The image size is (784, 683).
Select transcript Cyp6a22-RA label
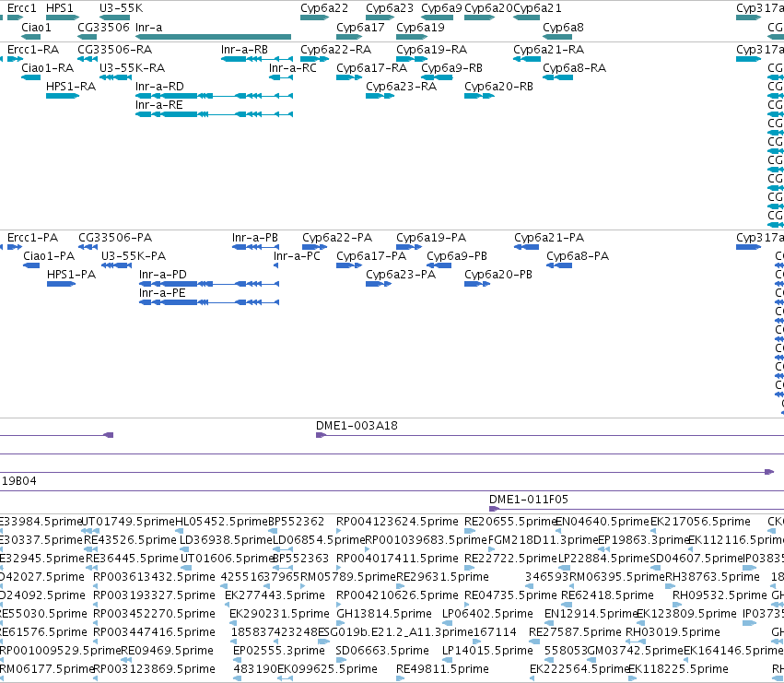pyautogui.click(x=335, y=49)
